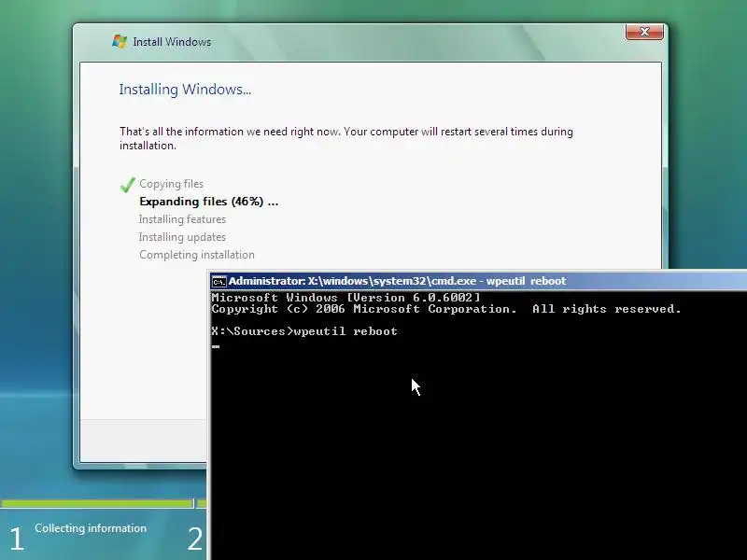Click the green checkmark beside Copying files

128,185
